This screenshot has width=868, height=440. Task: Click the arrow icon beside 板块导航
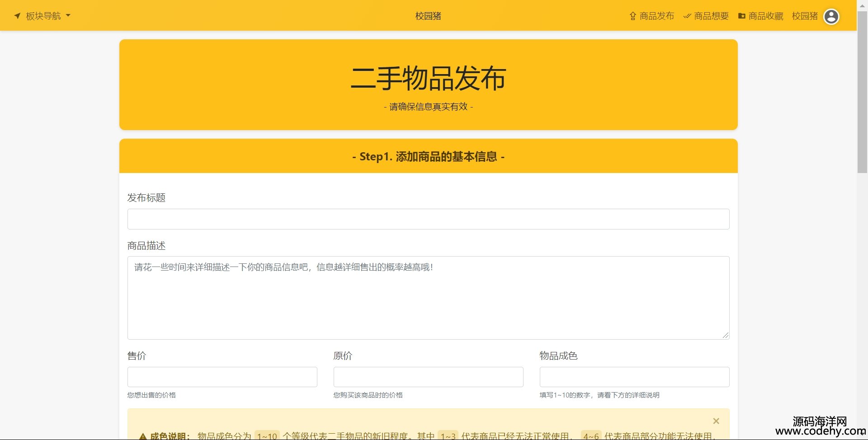[x=17, y=16]
